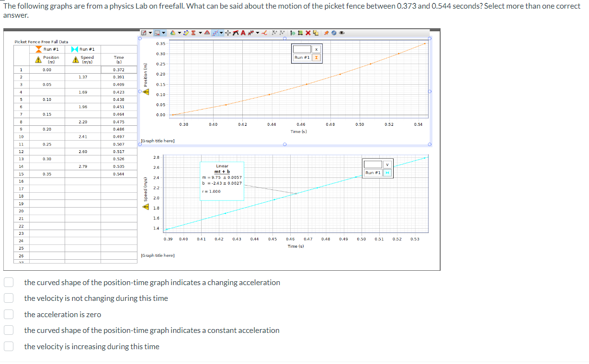589x364 pixels.
Task: Click the cyan Run #1 symbol in speed legend
Action: (387, 172)
